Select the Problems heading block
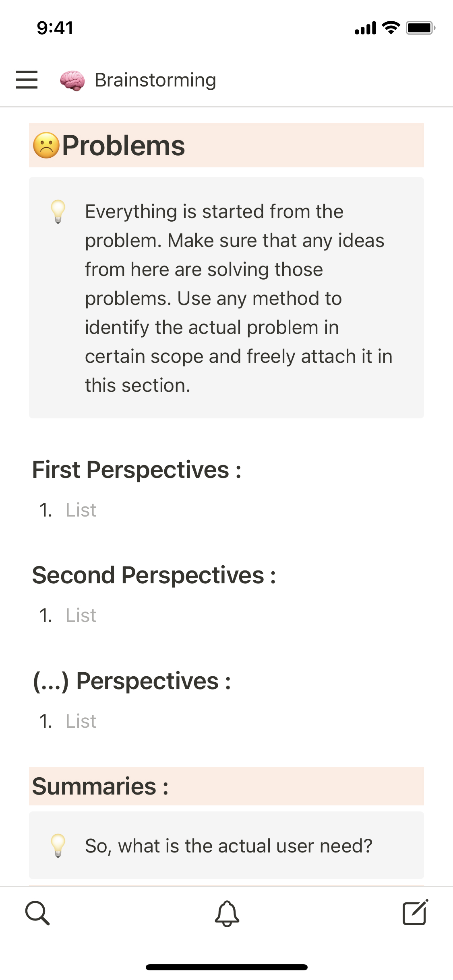 (x=123, y=145)
